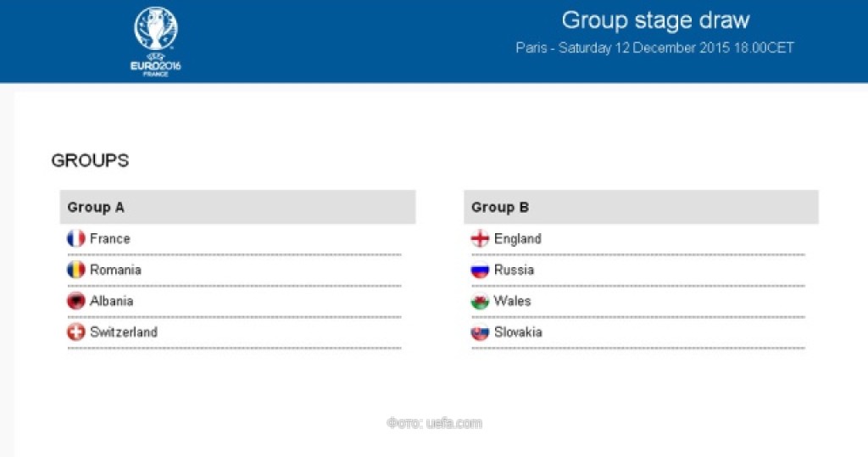The height and width of the screenshot is (457, 868).
Task: Click the Russia flag icon
Action: pos(480,270)
